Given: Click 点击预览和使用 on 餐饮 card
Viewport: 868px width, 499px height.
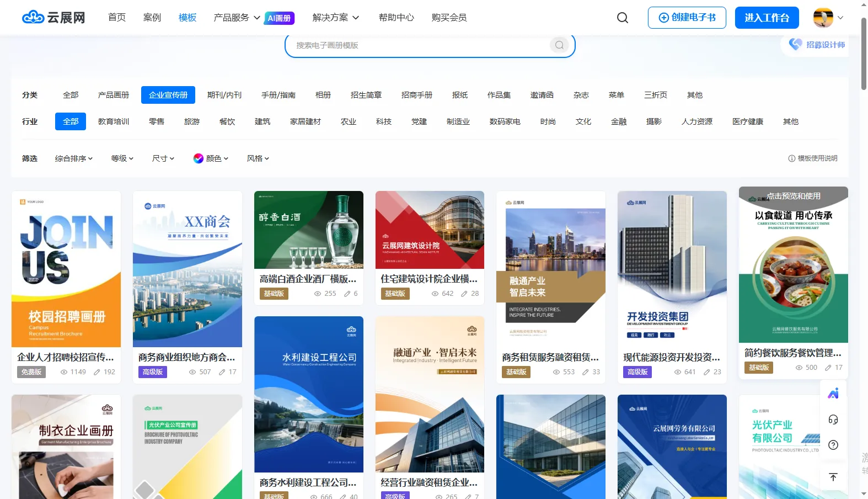Looking at the screenshot, I should click(794, 196).
